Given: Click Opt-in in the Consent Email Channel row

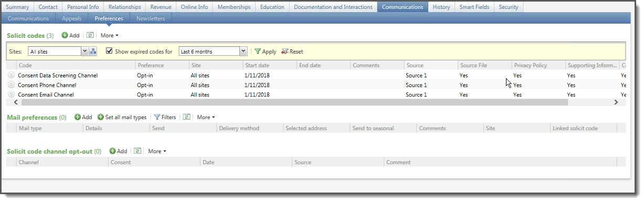Looking at the screenshot, I should [145, 95].
